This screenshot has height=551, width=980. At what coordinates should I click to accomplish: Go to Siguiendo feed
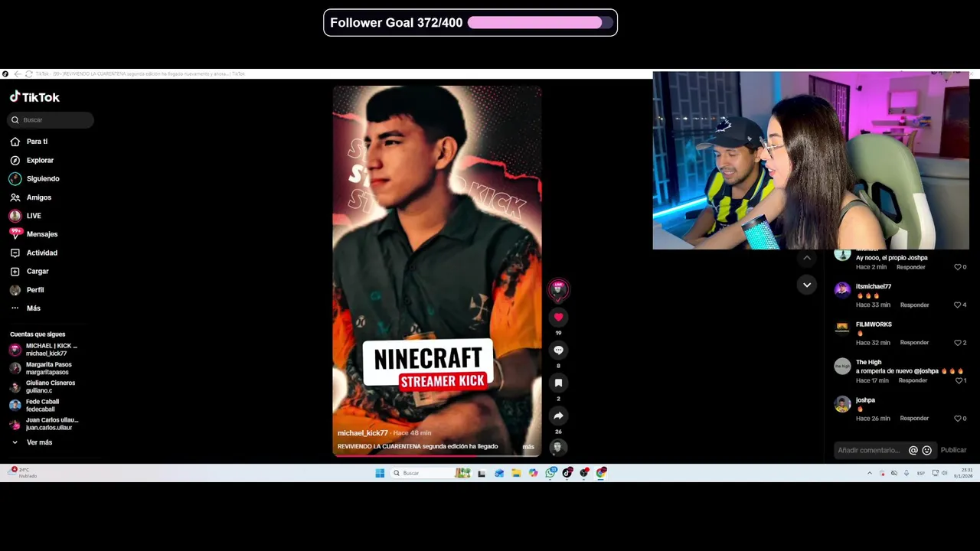click(34, 178)
